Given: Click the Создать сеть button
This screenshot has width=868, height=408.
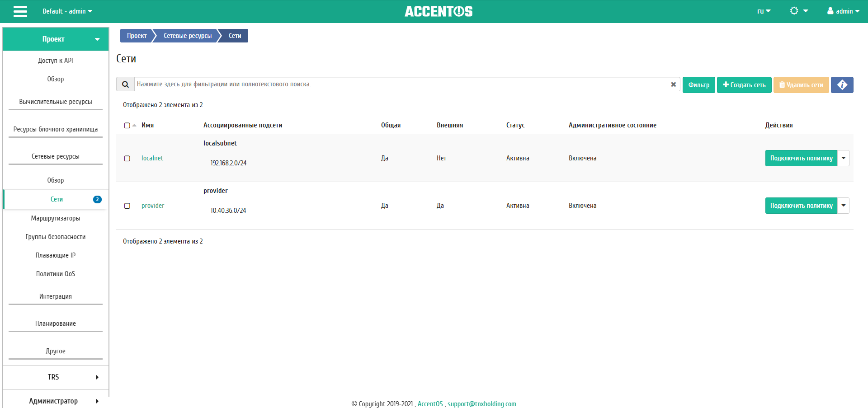Looking at the screenshot, I should pos(744,85).
